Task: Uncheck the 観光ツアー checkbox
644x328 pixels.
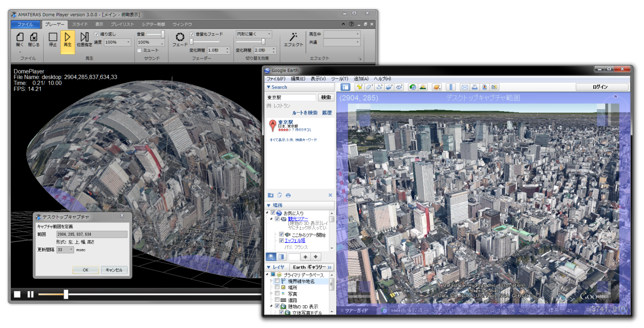Action: pyautogui.click(x=278, y=218)
